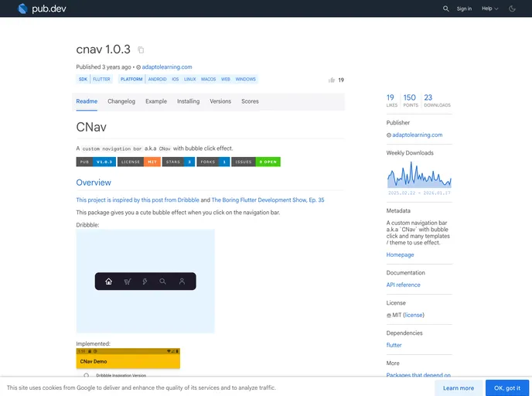Click the weekly downloads sparkline chart
The width and height of the screenshot is (532, 396).
418,177
